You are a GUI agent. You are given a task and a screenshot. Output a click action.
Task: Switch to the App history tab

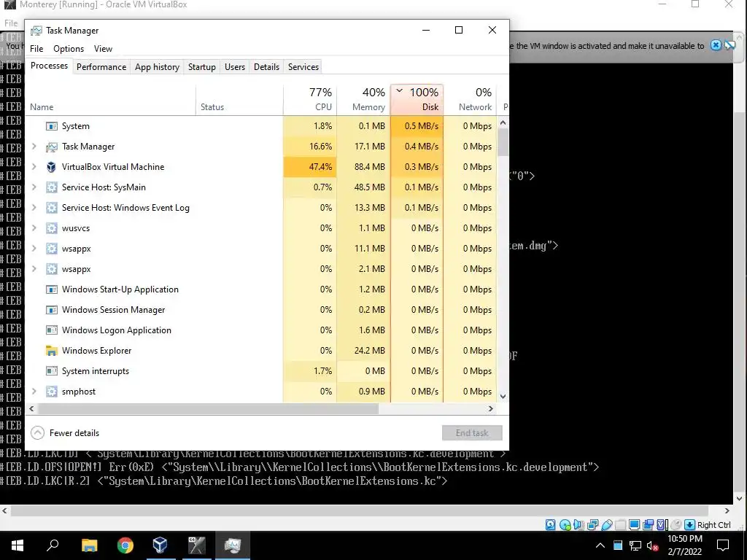[158, 67]
